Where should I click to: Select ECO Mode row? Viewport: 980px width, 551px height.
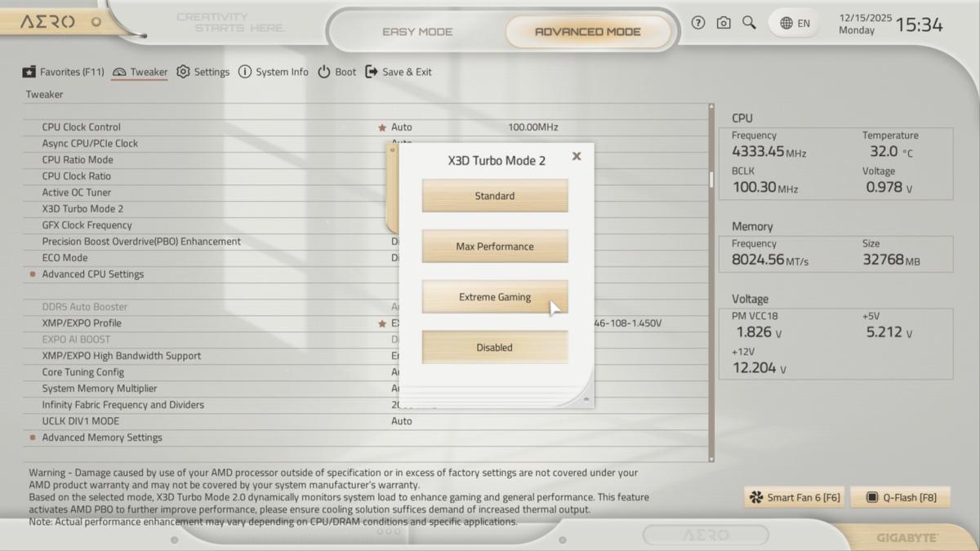point(366,258)
